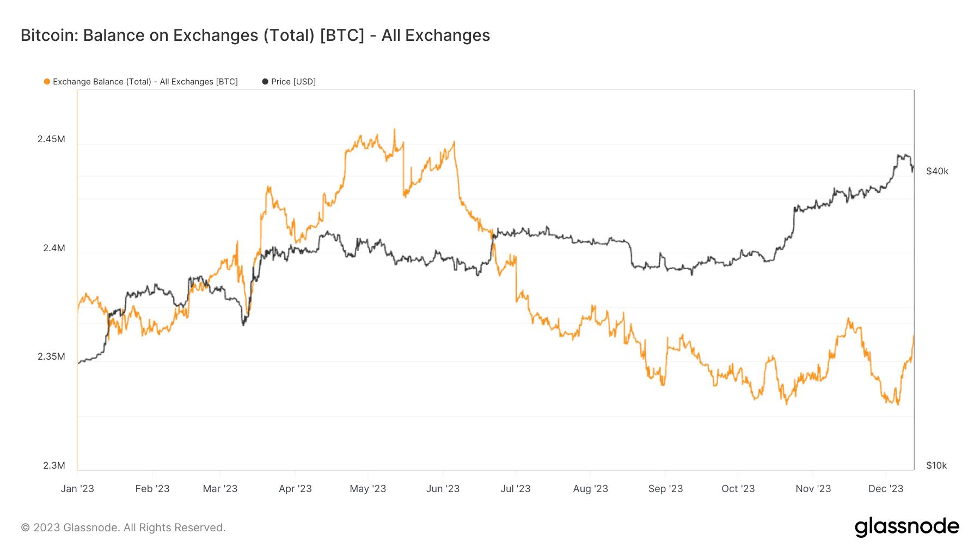Viewport: 980px width, 552px height.
Task: Click the black Price legend dot
Action: click(265, 82)
